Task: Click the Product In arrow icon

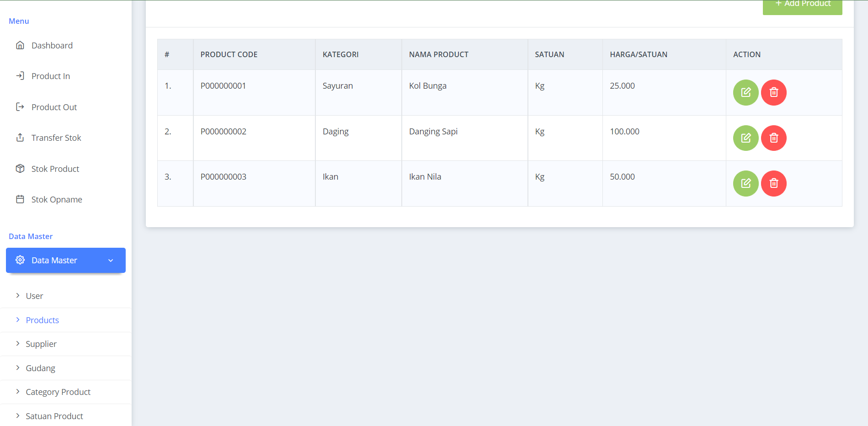Action: point(20,76)
